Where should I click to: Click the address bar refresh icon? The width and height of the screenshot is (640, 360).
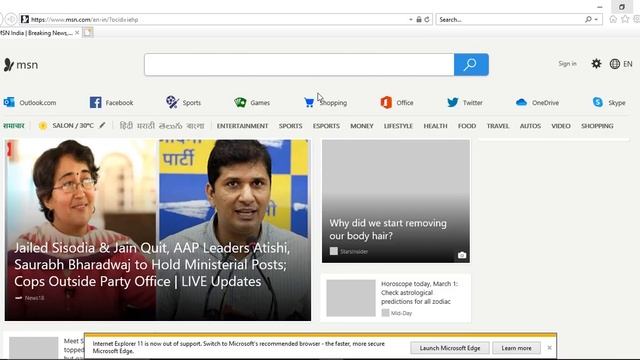click(427, 19)
